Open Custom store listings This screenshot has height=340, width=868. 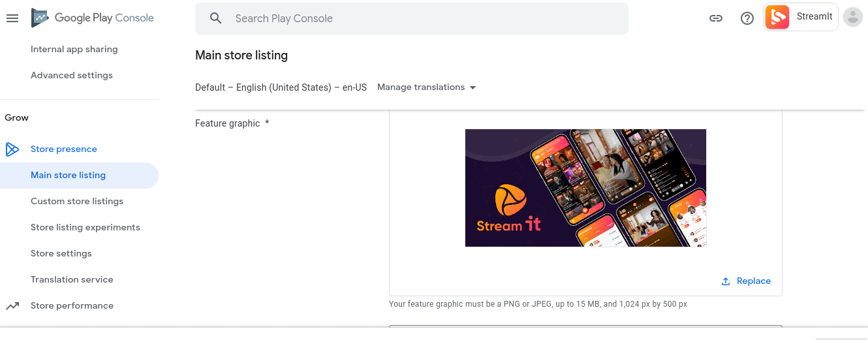(77, 201)
